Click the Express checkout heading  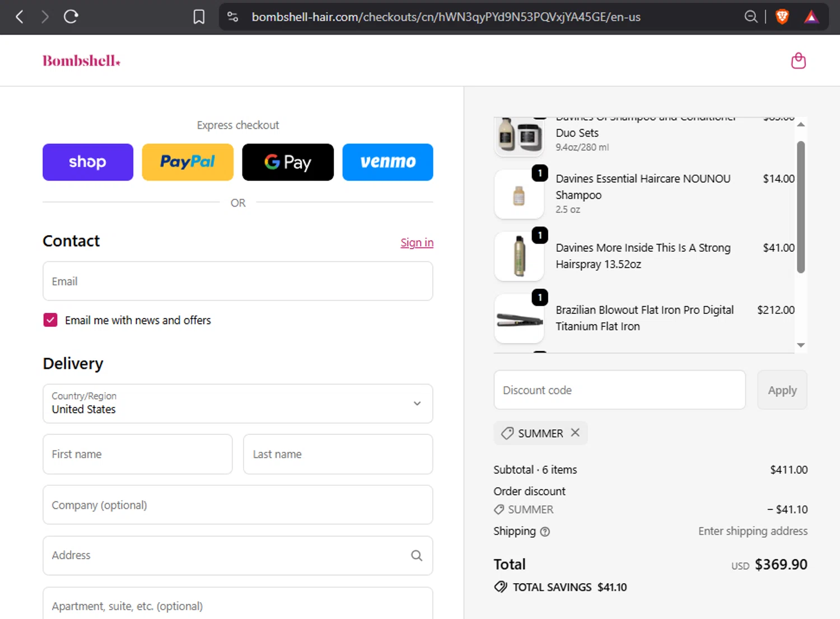click(238, 125)
